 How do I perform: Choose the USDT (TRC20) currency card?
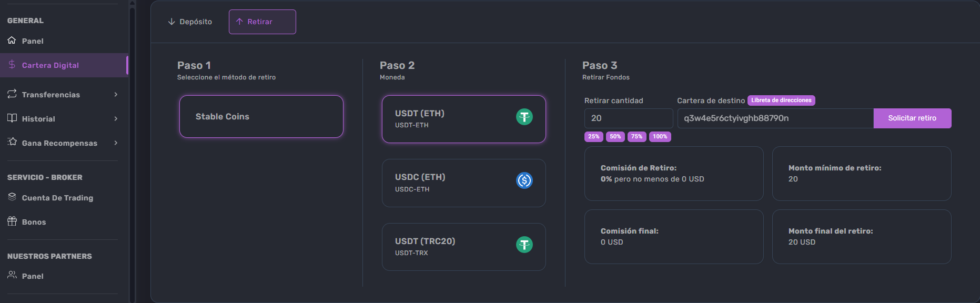pyautogui.click(x=464, y=247)
